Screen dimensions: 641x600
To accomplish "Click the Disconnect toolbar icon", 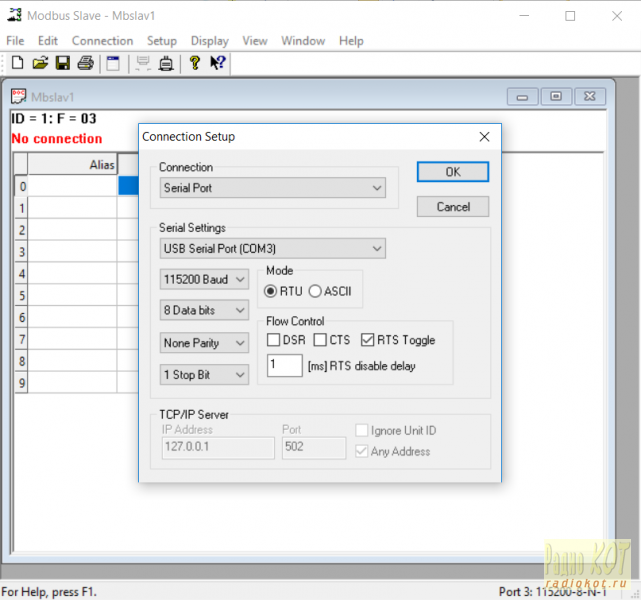I will click(166, 63).
